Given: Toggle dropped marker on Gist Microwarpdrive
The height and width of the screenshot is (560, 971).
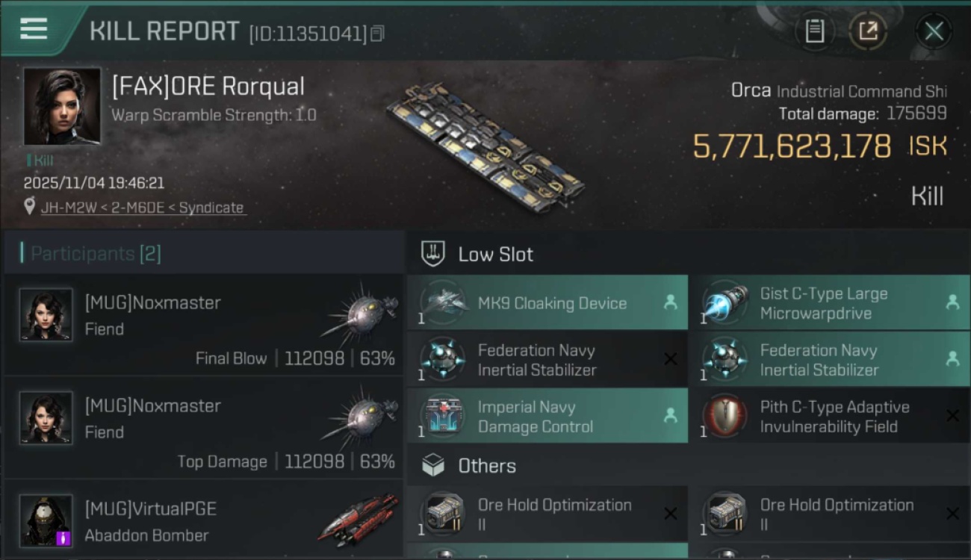Looking at the screenshot, I should coord(952,302).
